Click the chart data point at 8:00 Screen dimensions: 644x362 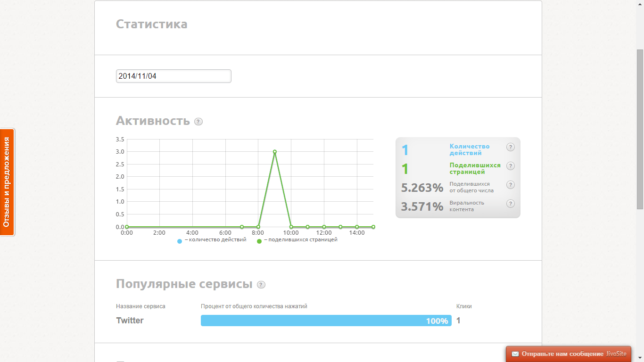click(258, 227)
